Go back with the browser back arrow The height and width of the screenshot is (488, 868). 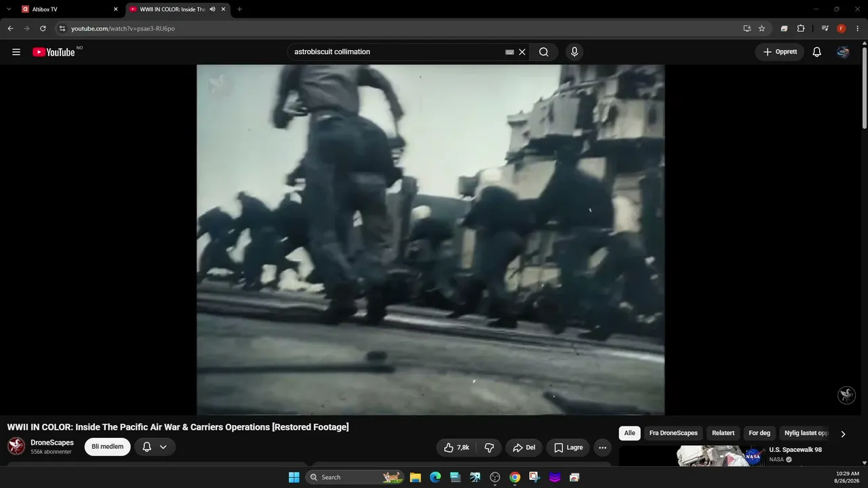point(10,28)
